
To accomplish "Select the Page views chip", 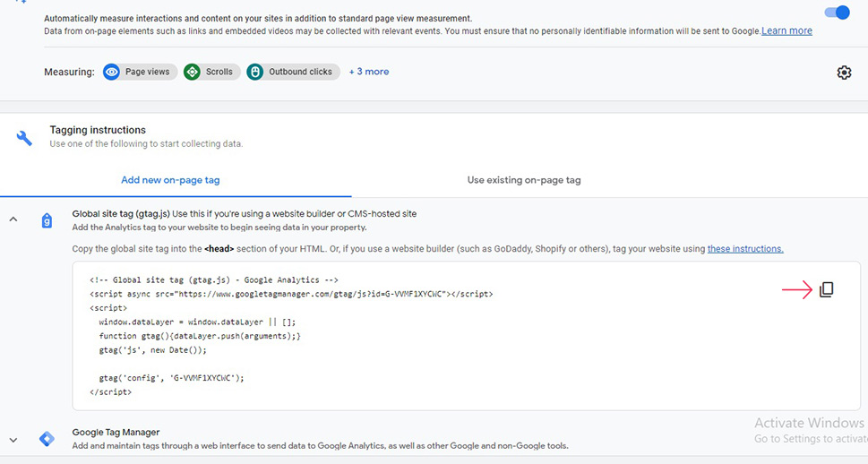I will pyautogui.click(x=140, y=72).
